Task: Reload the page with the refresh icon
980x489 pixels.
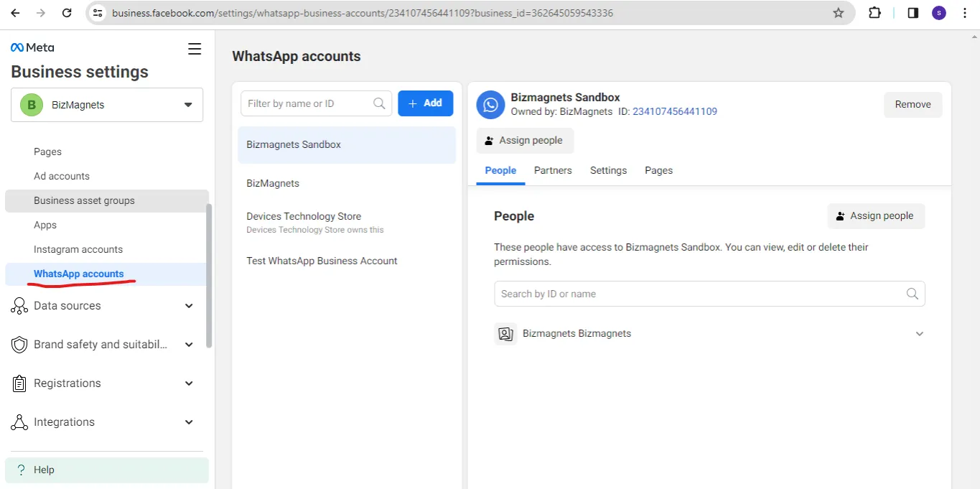Action: (67, 13)
